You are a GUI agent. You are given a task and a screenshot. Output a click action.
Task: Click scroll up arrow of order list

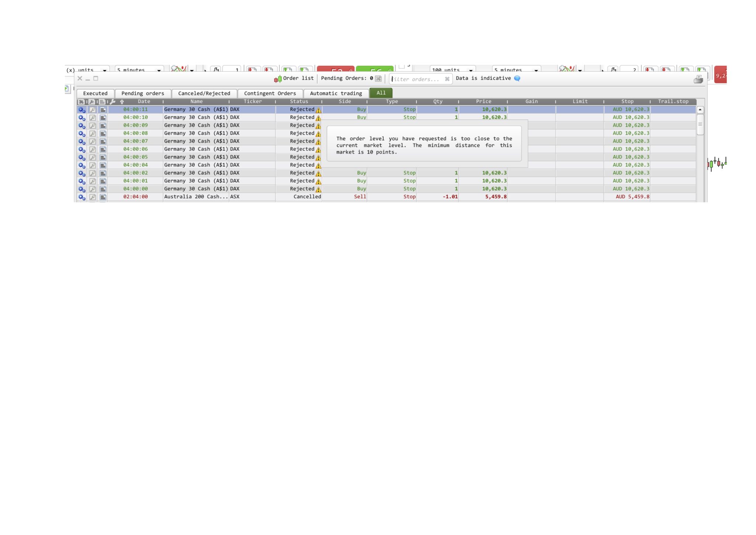tap(700, 110)
